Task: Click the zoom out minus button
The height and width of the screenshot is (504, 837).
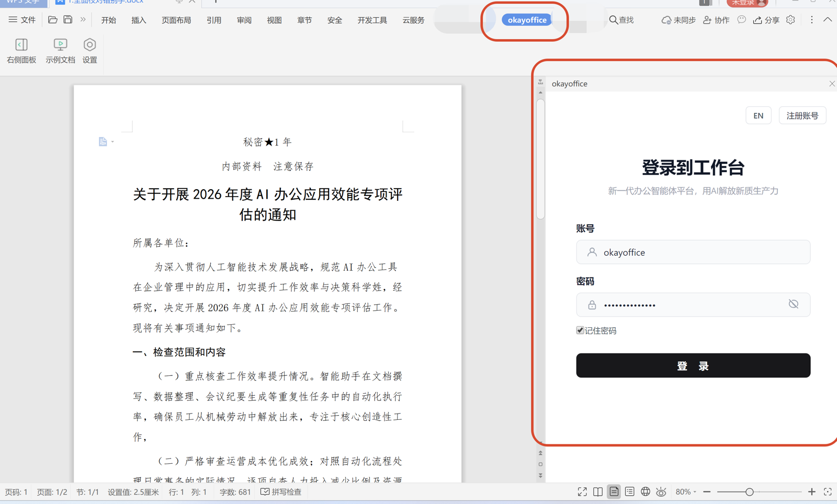Action: point(707,492)
